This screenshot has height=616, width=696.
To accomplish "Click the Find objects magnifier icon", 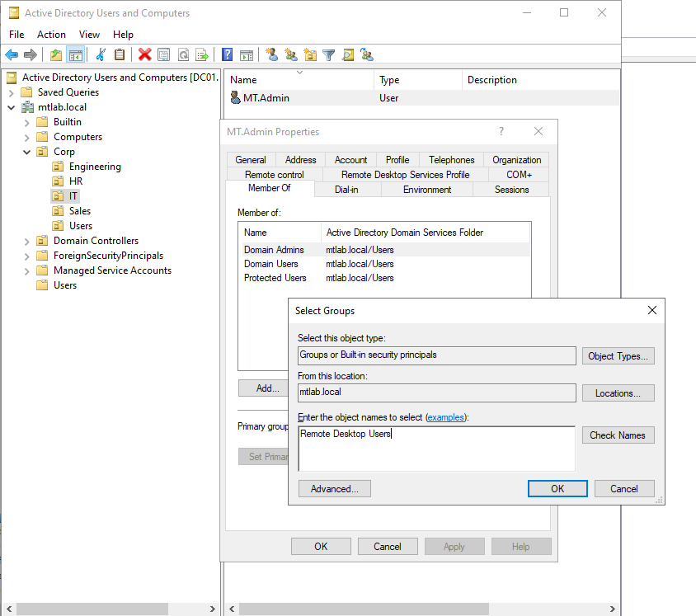I will pyautogui.click(x=348, y=54).
